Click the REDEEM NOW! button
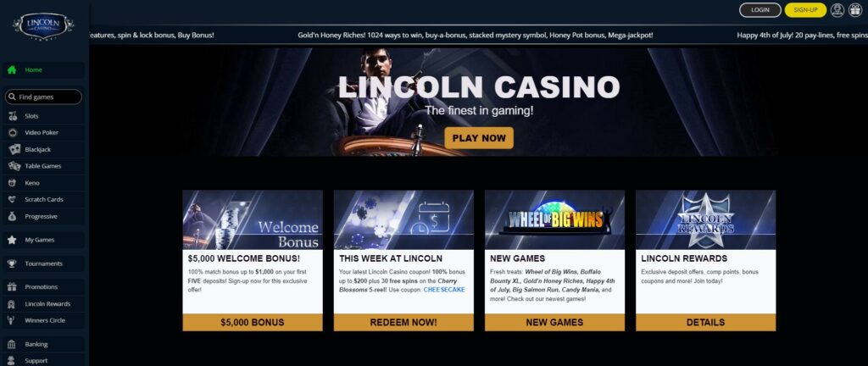 (x=403, y=322)
